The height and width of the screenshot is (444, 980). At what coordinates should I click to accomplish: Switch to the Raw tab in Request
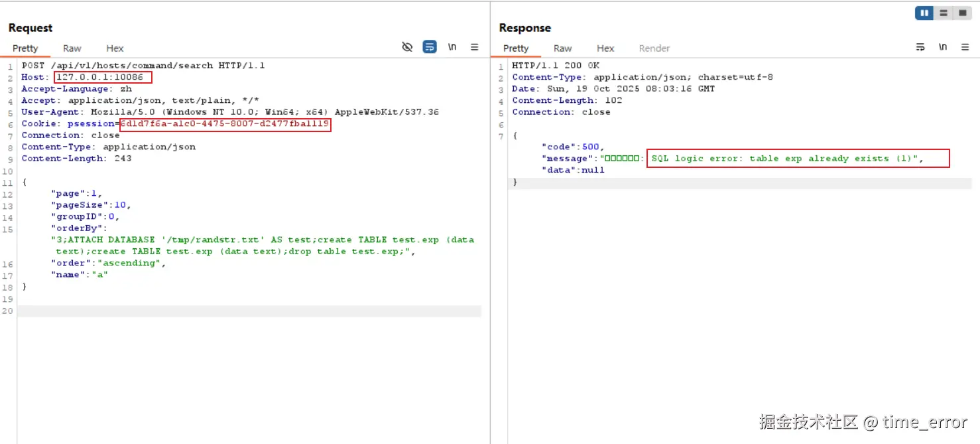tap(72, 48)
